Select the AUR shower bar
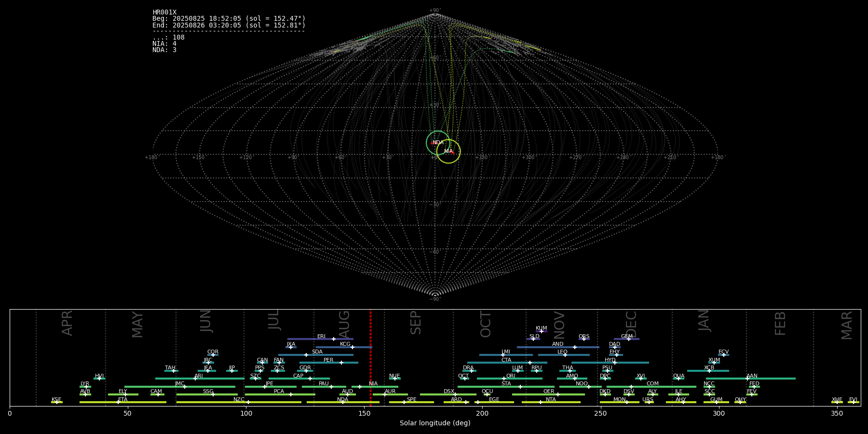 click(390, 394)
